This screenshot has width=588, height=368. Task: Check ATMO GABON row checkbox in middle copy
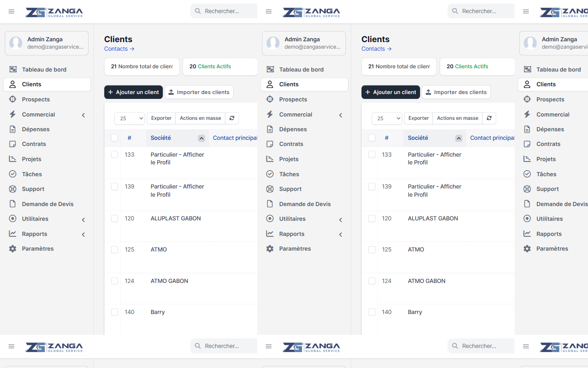pos(372,281)
